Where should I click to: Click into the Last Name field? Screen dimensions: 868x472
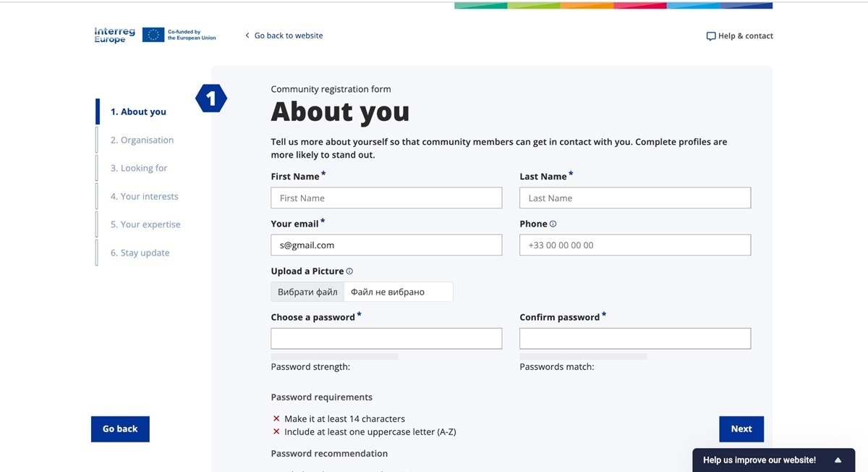pos(635,198)
